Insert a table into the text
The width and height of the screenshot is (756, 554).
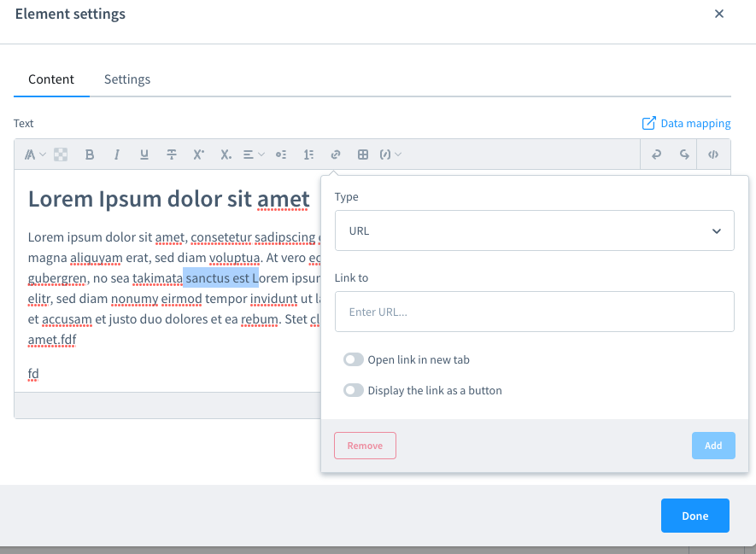(x=362, y=155)
